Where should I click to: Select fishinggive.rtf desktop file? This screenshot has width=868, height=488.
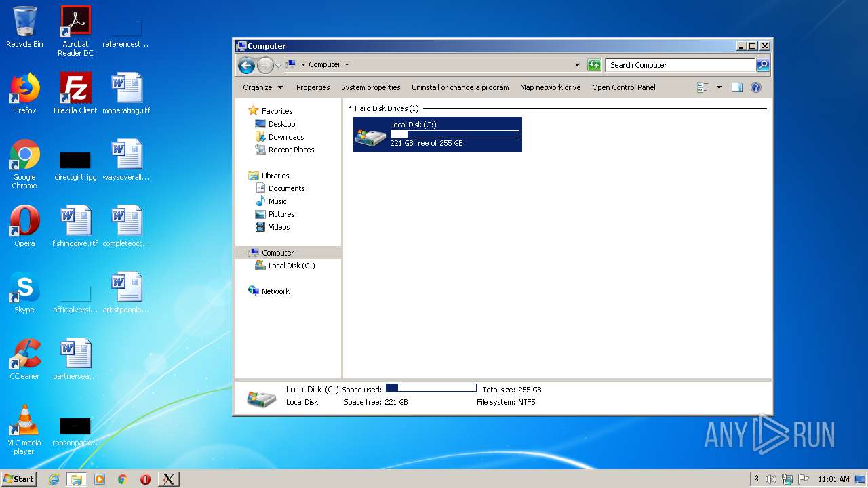point(75,226)
